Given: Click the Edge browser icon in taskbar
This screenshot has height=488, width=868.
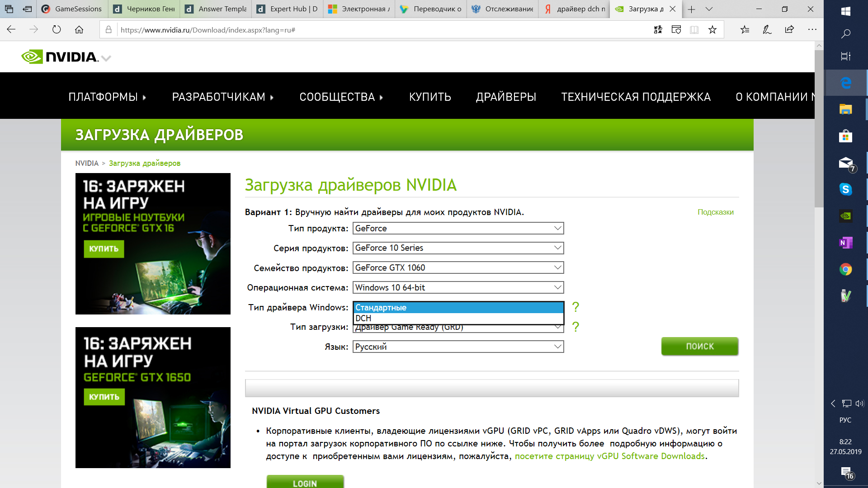Looking at the screenshot, I should [x=846, y=83].
